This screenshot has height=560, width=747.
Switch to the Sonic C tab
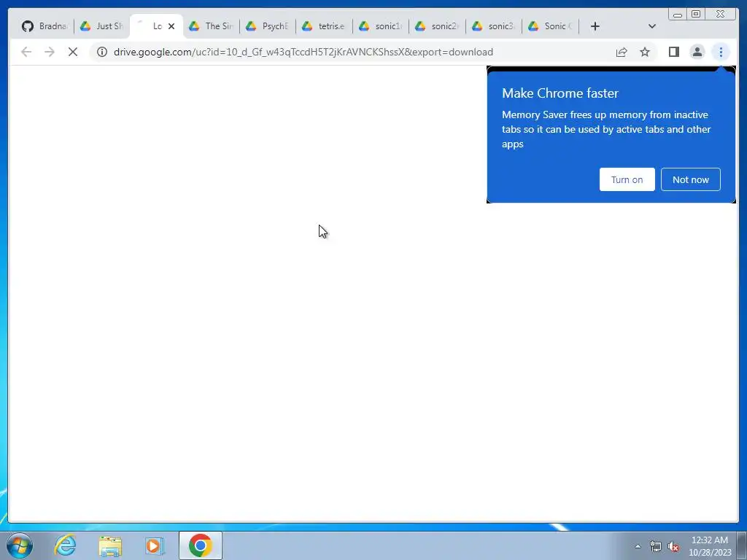pyautogui.click(x=550, y=26)
